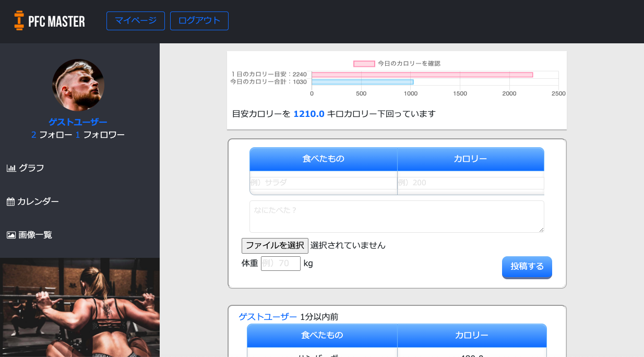Focus the 例）200 calorie field
Screen dimensions: 644x357
coord(470,183)
